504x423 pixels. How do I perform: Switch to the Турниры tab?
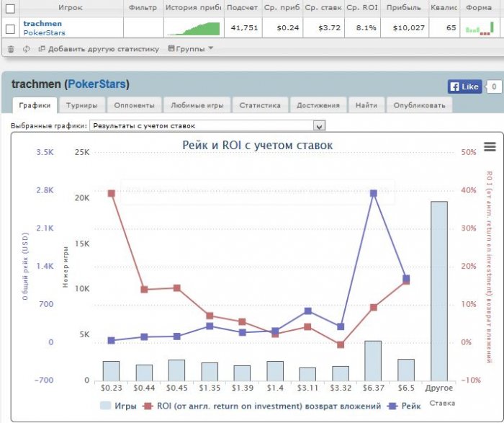point(82,105)
